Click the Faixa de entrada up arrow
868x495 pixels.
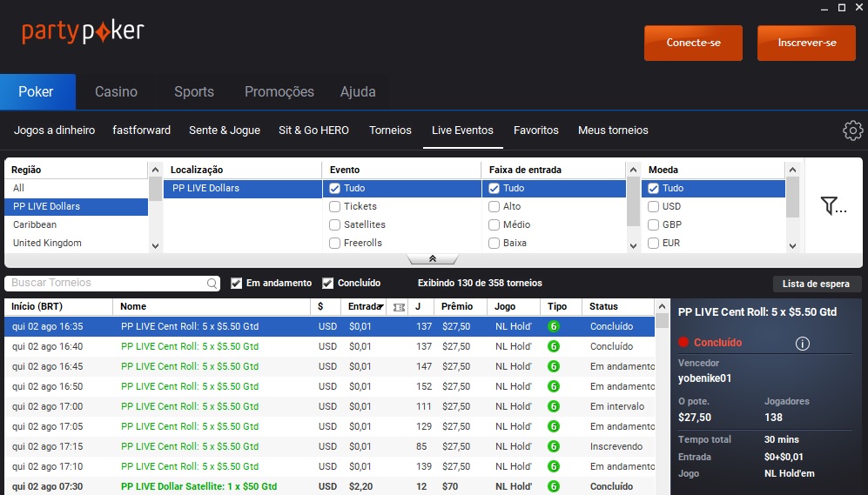(x=633, y=170)
